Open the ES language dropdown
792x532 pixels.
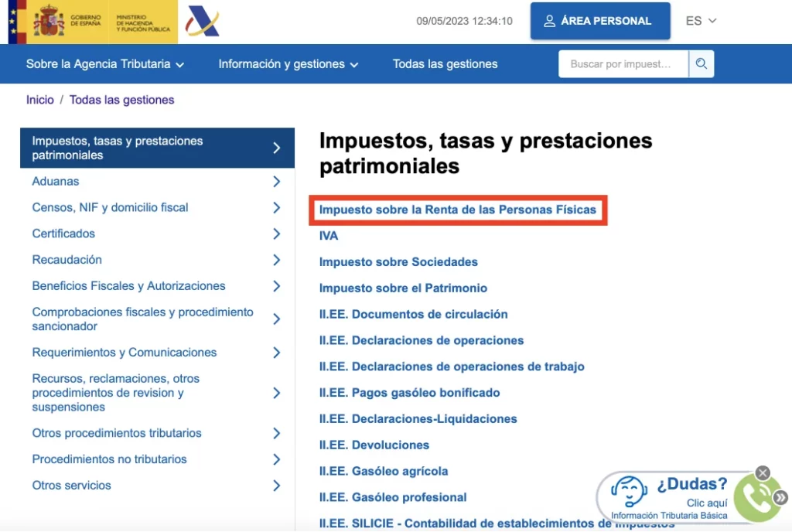point(700,21)
